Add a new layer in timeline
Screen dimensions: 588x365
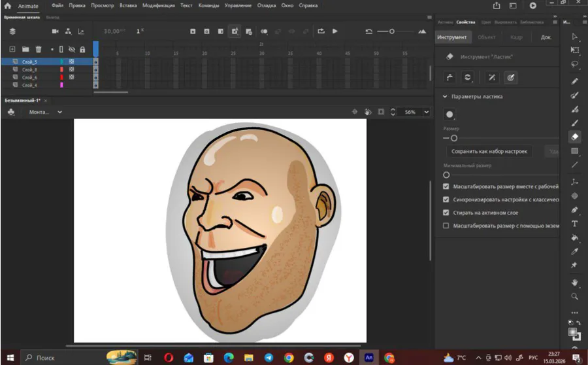tap(12, 49)
